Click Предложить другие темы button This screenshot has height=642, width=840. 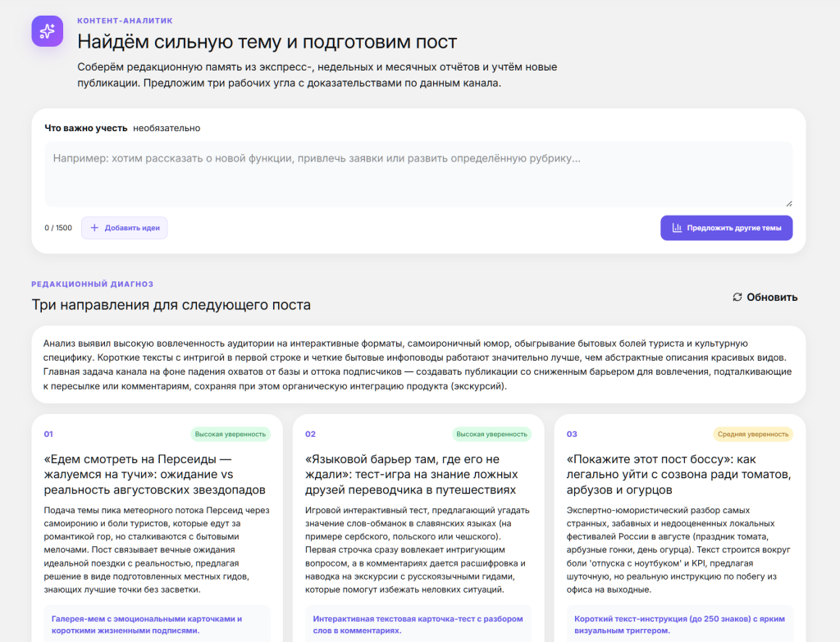click(727, 228)
